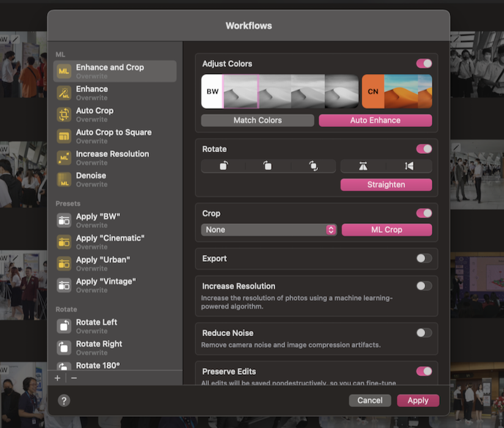Viewport: 504px width, 428px height.
Task: Click the Increase Resolution workflow icon
Action: click(x=64, y=158)
